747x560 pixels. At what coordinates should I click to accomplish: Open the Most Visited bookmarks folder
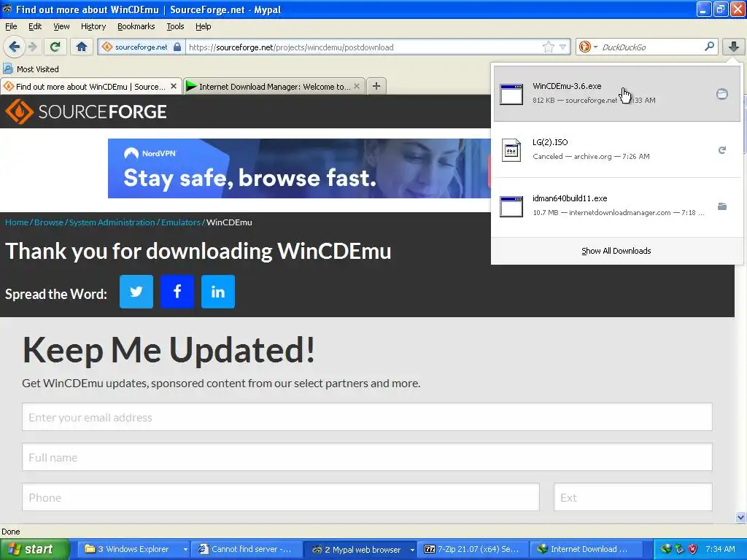click(x=31, y=69)
